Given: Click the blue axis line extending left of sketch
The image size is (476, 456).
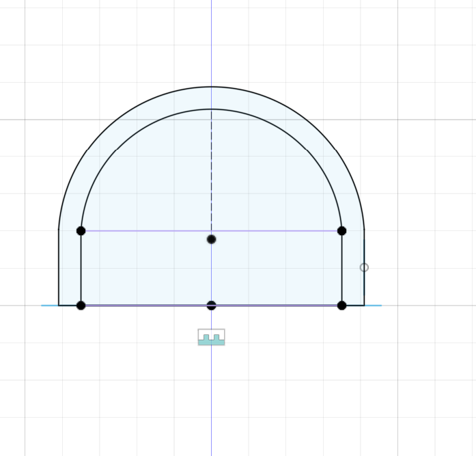Looking at the screenshot, I should click(x=49, y=306).
